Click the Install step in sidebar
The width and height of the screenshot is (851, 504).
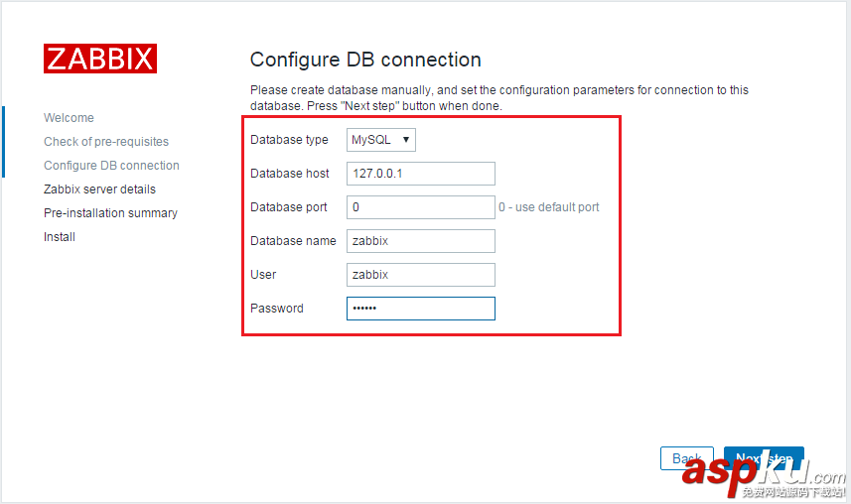pyautogui.click(x=60, y=237)
